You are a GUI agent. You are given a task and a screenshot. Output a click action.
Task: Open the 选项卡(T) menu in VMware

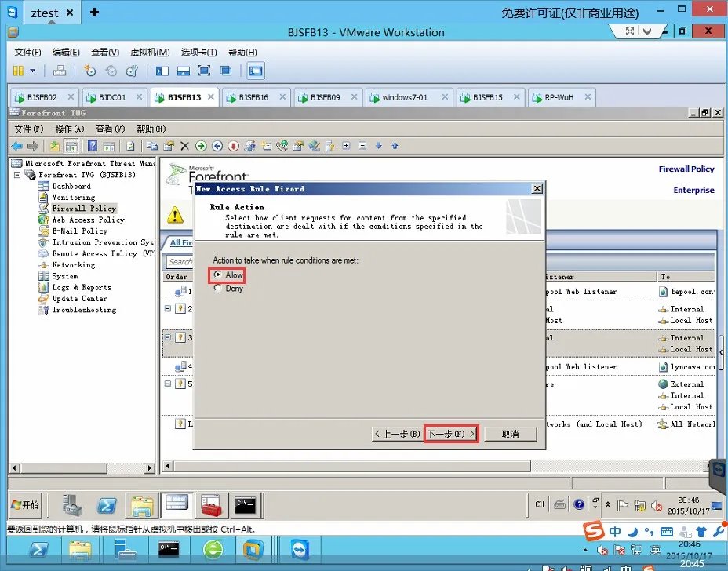point(198,52)
